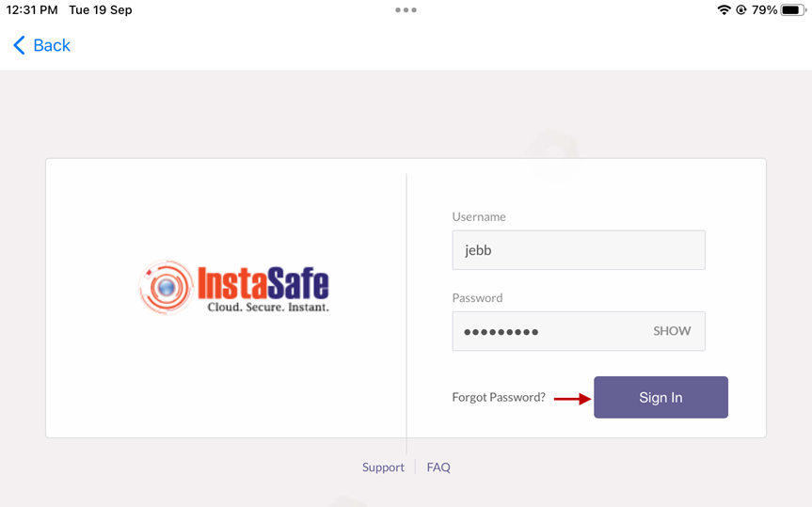Click the Username field containing jebb
Viewport: 812px width, 507px height.
tap(579, 250)
